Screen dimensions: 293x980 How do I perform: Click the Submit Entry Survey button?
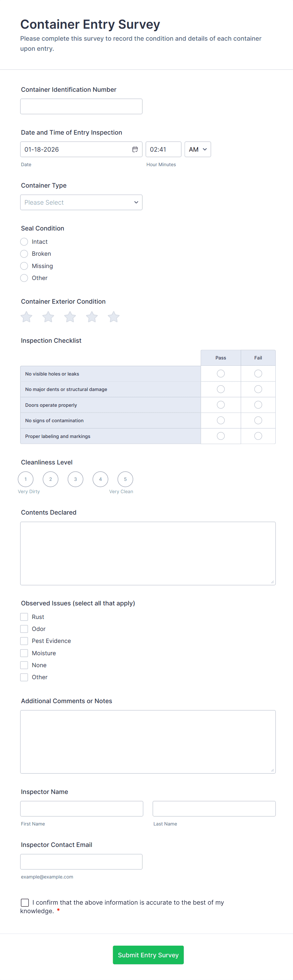tap(148, 955)
